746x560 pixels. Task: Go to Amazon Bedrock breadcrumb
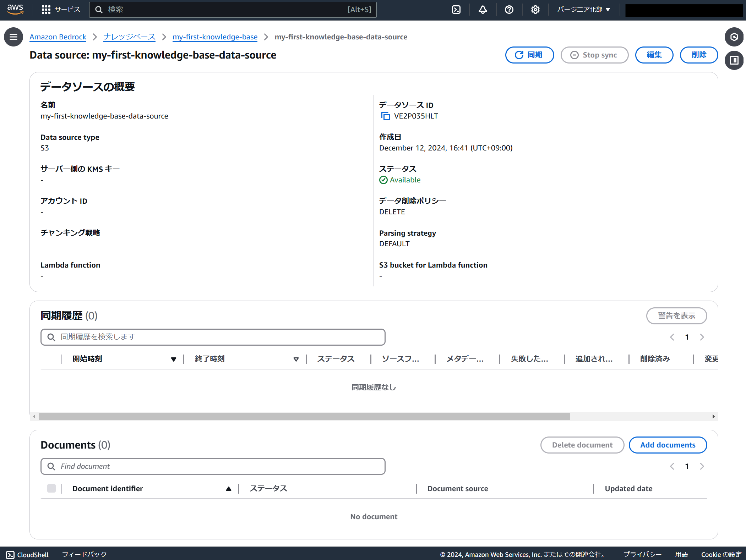58,37
